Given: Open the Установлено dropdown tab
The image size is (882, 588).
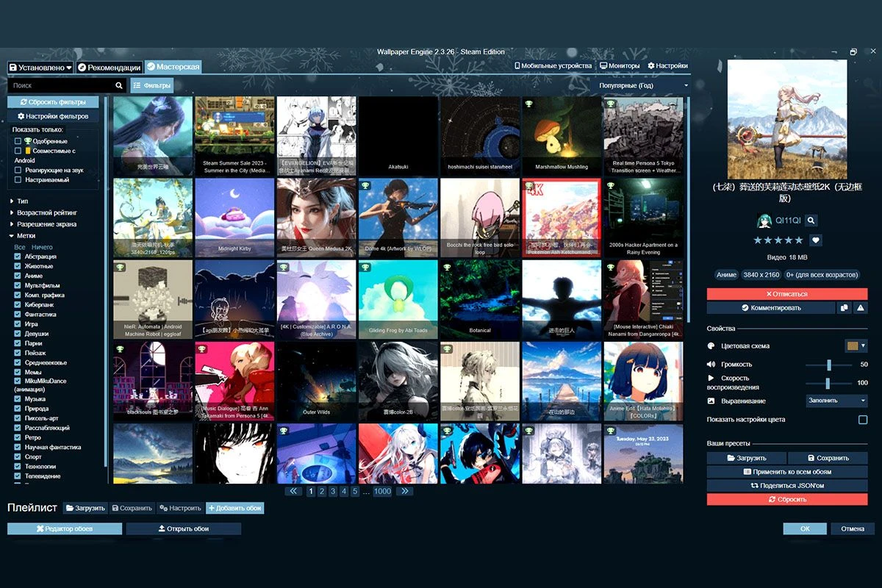Looking at the screenshot, I should tap(40, 67).
